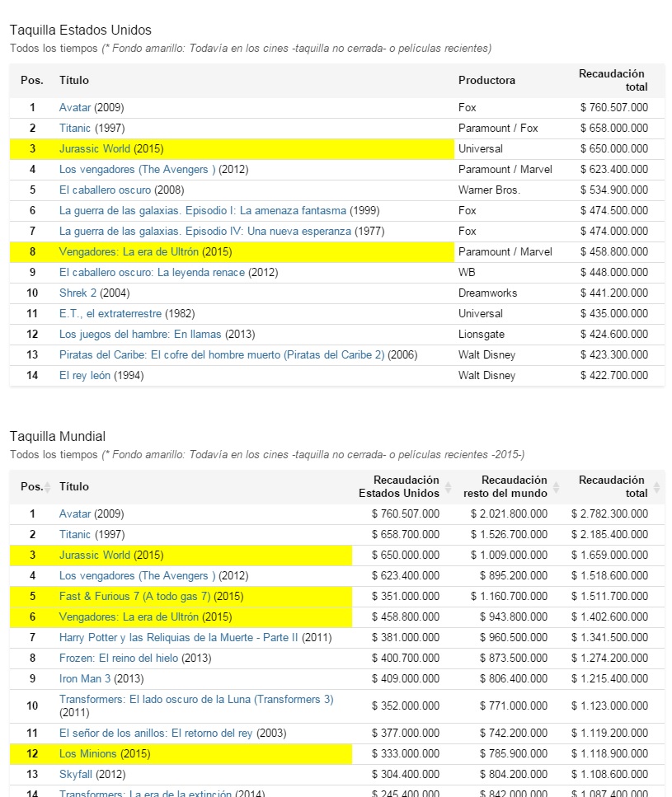
Task: Open Los Minions (2015) link
Action: click(88, 754)
